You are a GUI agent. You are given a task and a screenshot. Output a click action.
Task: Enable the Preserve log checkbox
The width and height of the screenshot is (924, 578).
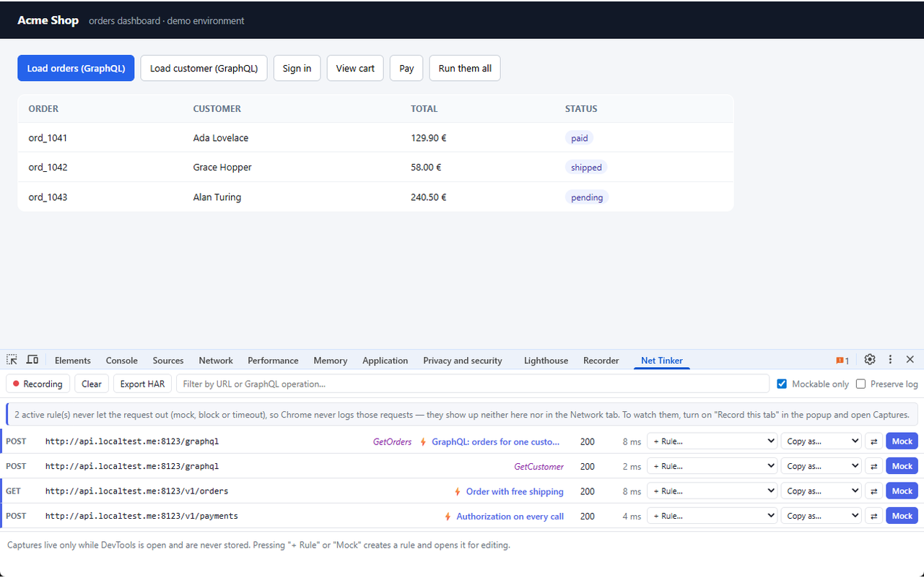click(x=860, y=384)
